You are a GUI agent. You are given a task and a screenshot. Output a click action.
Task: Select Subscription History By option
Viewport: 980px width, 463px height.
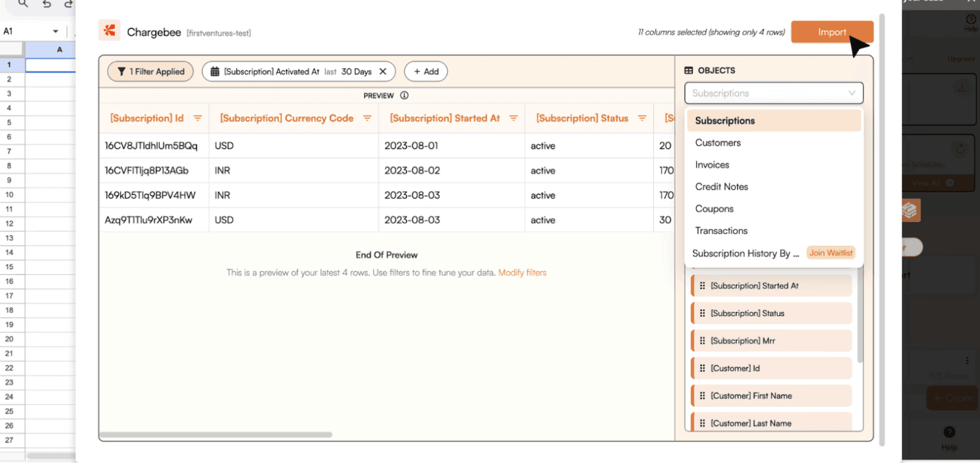pos(774,254)
